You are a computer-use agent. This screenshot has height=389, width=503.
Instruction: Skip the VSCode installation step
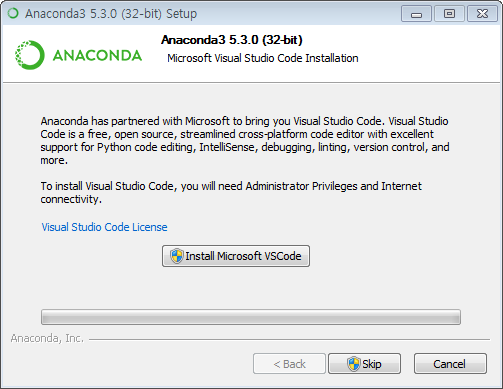pos(364,364)
